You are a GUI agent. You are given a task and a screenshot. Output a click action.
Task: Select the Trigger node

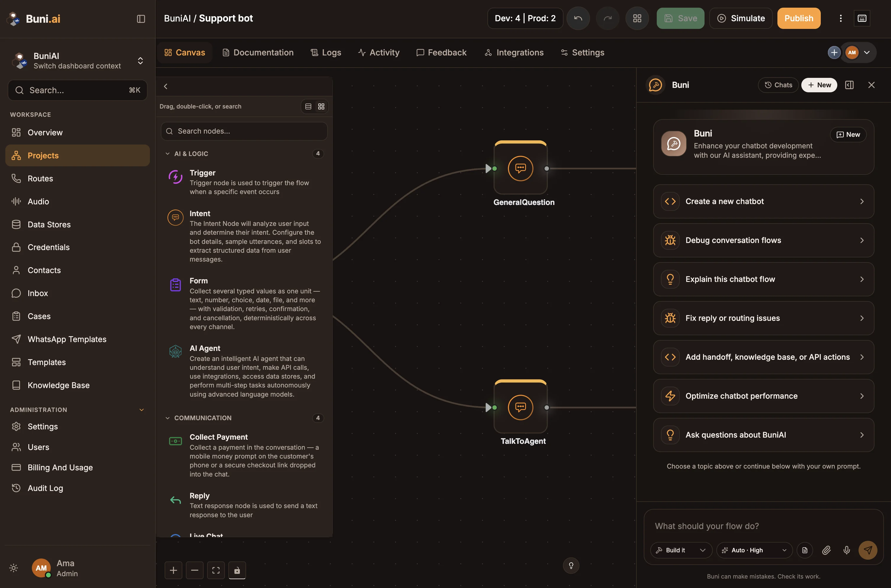point(244,182)
